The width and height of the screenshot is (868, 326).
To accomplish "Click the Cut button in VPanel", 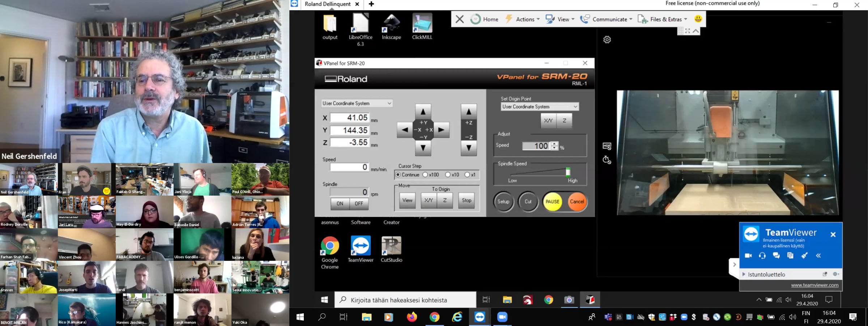I will (x=528, y=201).
